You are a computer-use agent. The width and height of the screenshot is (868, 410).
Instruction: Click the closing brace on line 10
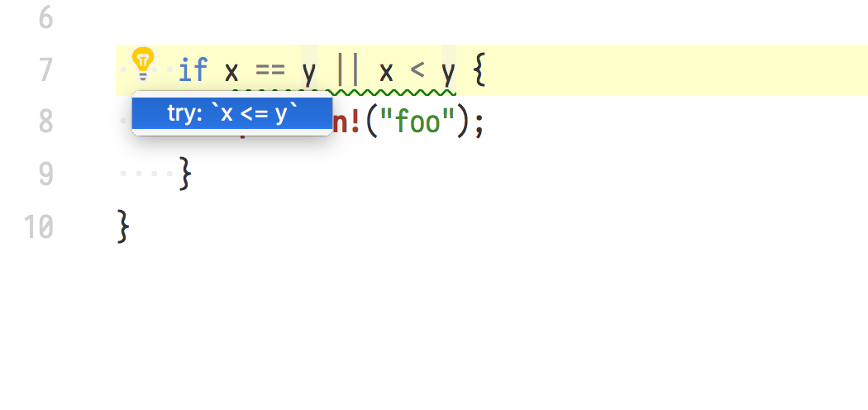point(123,226)
